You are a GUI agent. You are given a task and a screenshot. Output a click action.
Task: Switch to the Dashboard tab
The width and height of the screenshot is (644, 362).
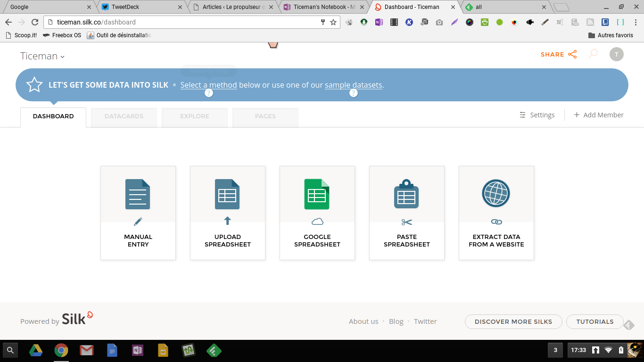click(x=53, y=117)
